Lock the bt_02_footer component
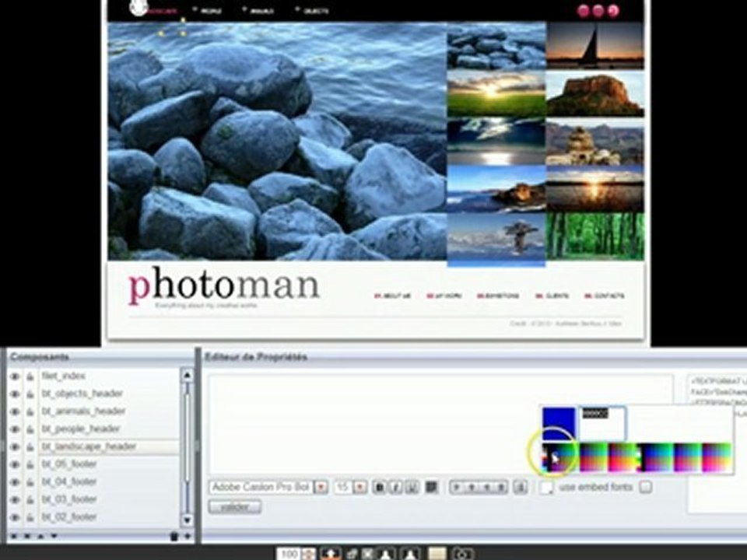Viewport: 747px width, 560px height. click(x=30, y=517)
